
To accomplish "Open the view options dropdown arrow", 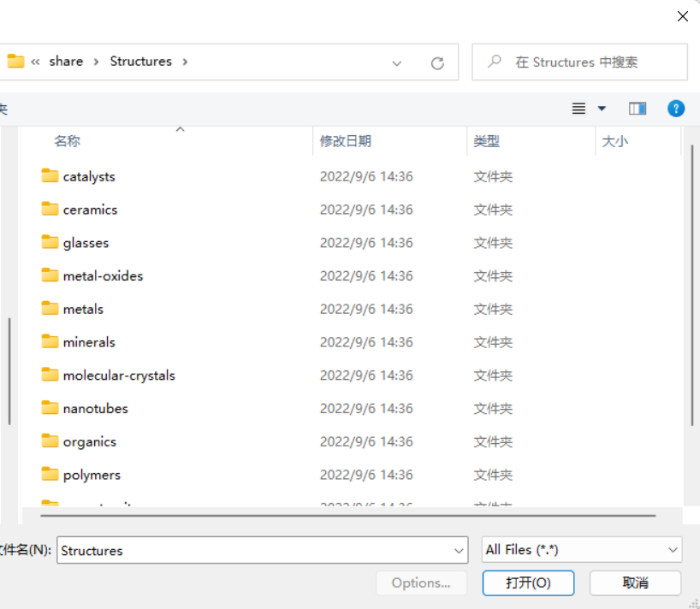I will click(602, 109).
